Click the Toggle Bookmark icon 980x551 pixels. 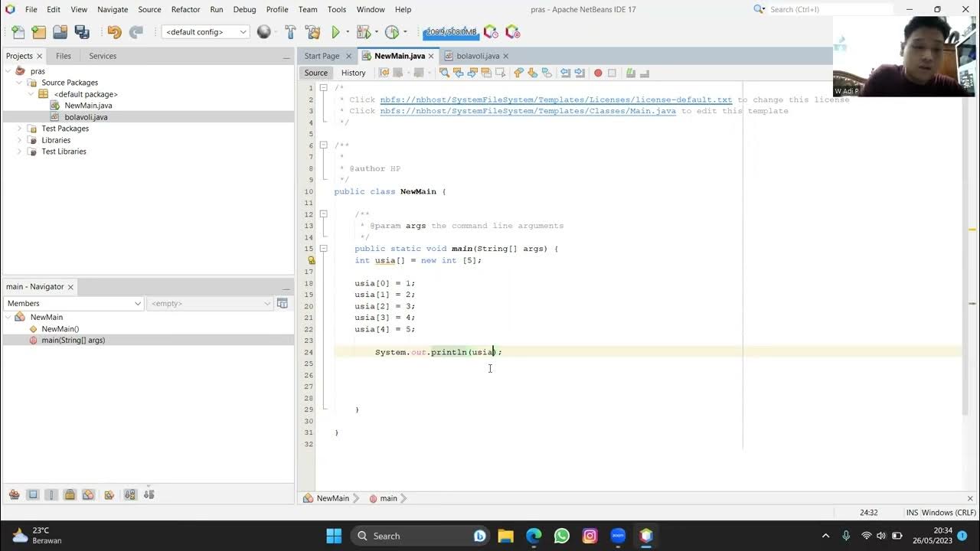tap(547, 73)
